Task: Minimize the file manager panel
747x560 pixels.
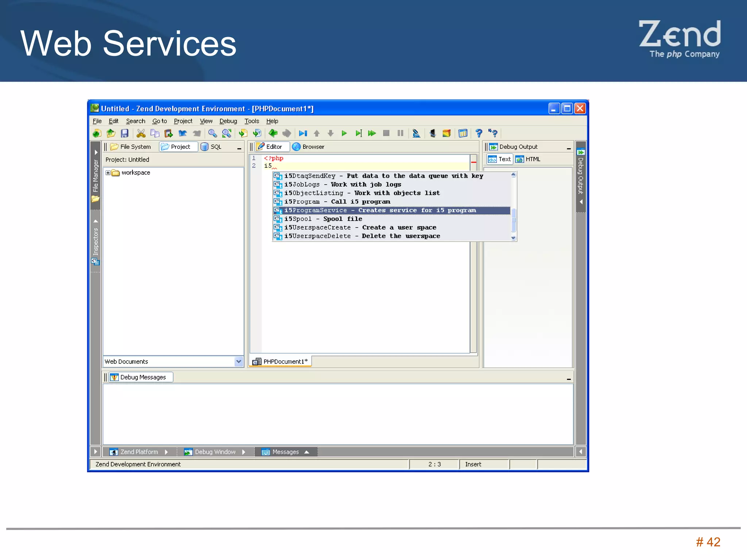Action: point(239,148)
